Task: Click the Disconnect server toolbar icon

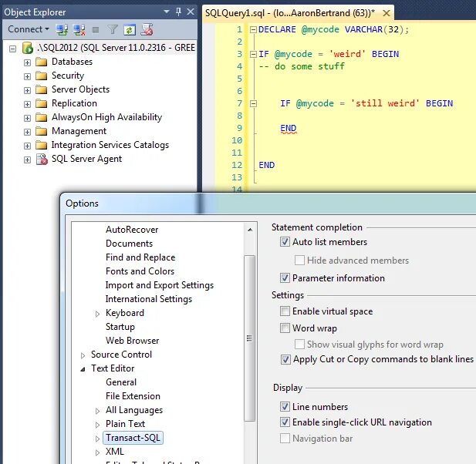Action: pyautogui.click(x=79, y=30)
